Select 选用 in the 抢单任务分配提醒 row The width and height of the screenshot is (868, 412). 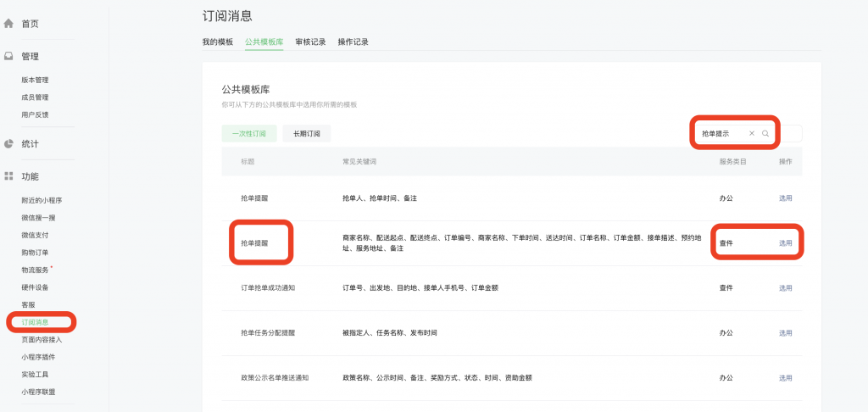pos(785,333)
